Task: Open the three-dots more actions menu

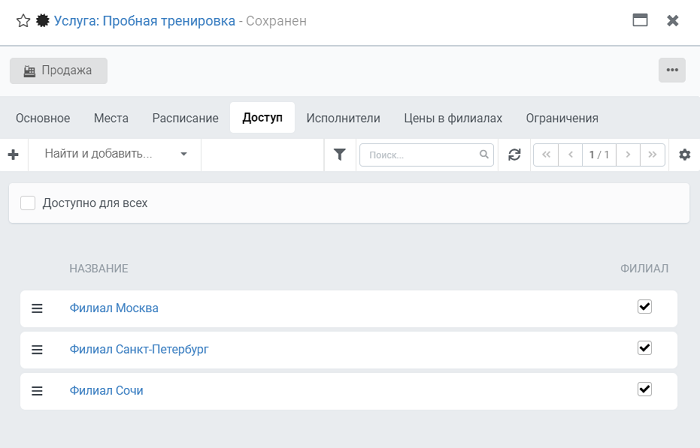Action: coord(672,70)
